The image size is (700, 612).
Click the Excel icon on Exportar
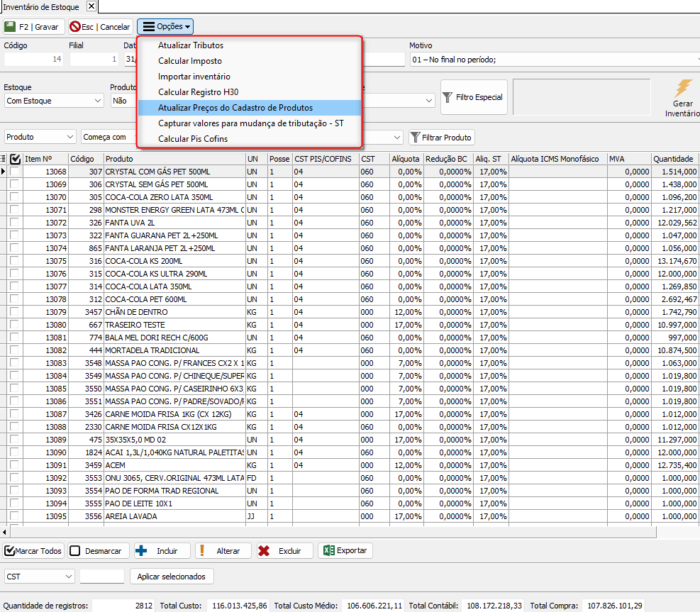(x=328, y=551)
